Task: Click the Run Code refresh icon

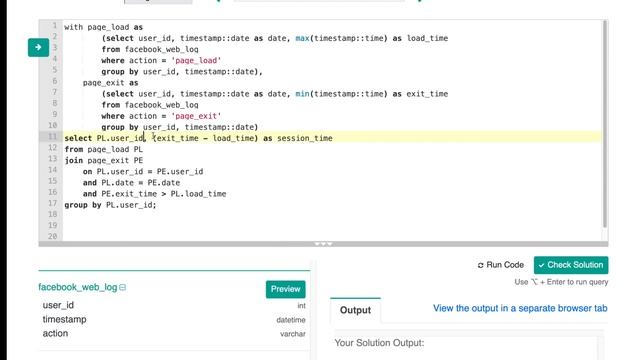Action: 480,265
